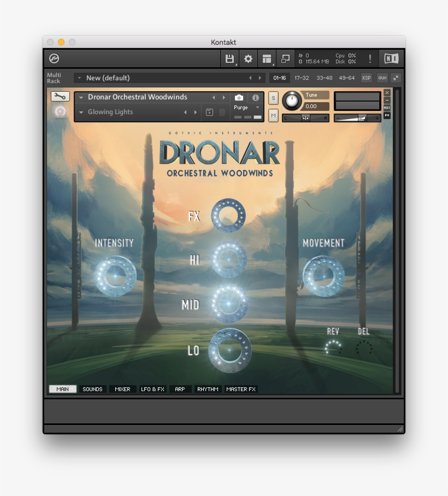Go to previous instrument with left arrow
The height and width of the screenshot is (496, 448).
[214, 97]
